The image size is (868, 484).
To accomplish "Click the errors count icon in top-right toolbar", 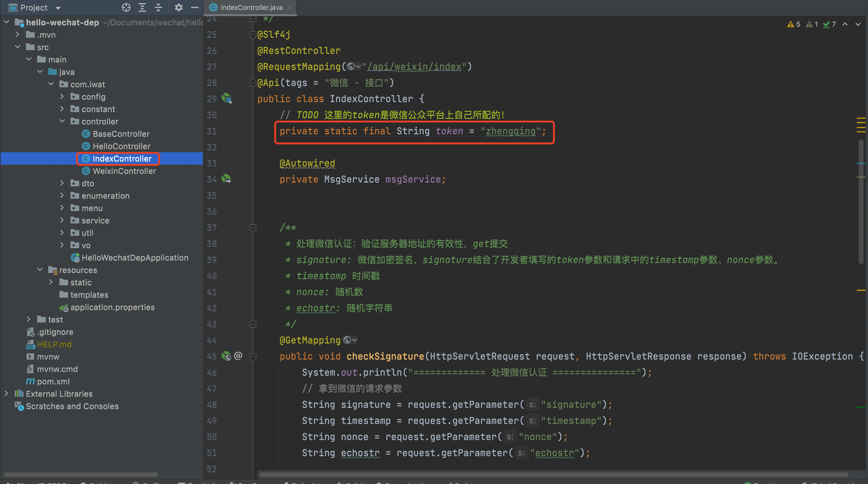I will coord(793,24).
